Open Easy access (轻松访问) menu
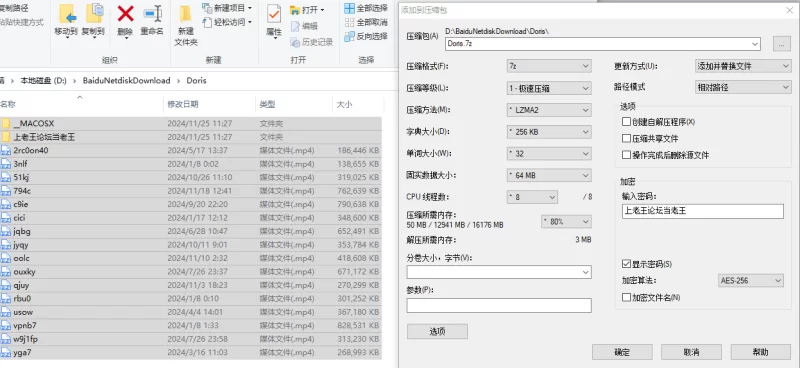This screenshot has width=800, height=368. coord(227,22)
